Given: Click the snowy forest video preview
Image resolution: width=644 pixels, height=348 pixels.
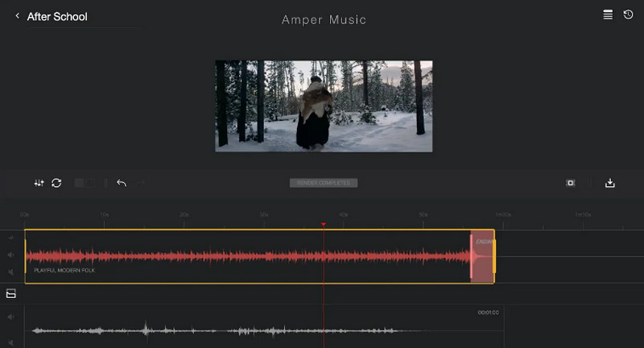Looking at the screenshot, I should [324, 106].
